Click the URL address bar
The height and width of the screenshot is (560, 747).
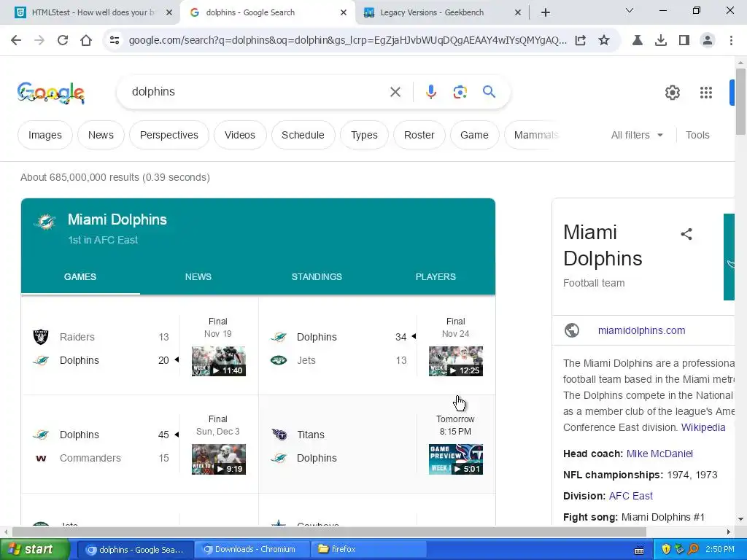click(x=348, y=41)
